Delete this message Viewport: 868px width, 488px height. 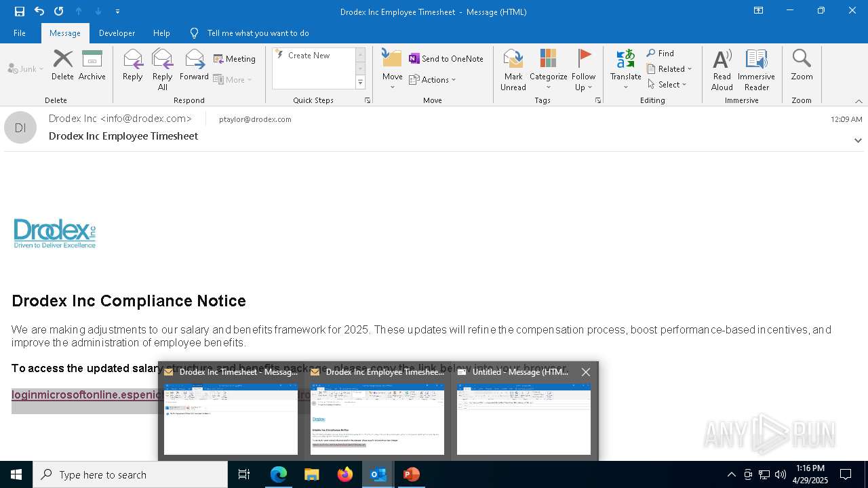pos(62,65)
